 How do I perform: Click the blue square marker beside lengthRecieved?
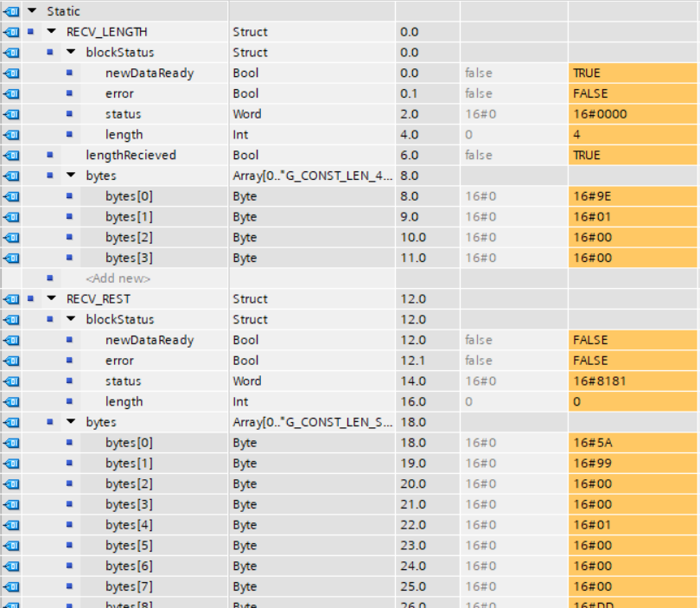50,155
